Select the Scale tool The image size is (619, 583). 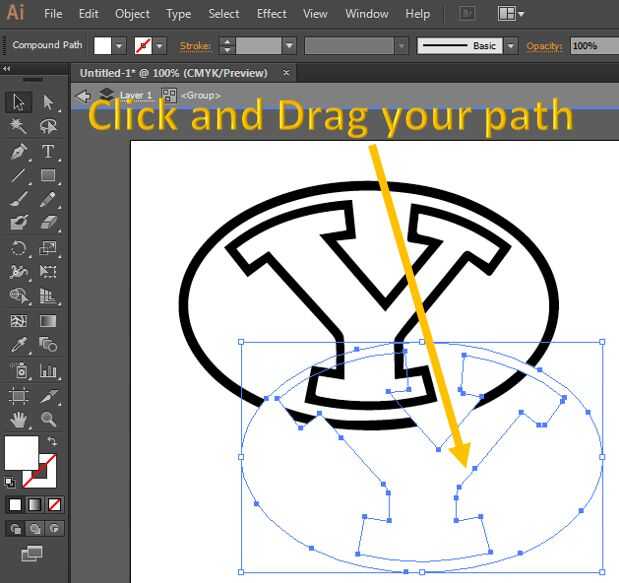click(48, 248)
